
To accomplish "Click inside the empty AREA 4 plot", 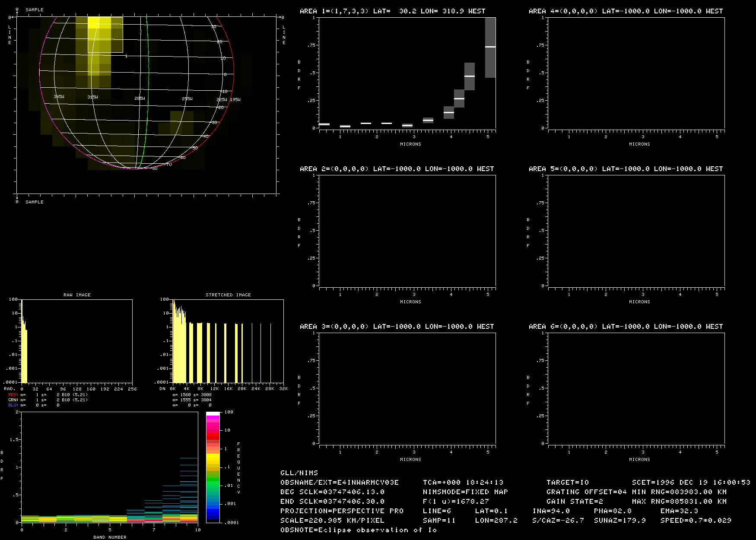I will pyautogui.click(x=636, y=73).
